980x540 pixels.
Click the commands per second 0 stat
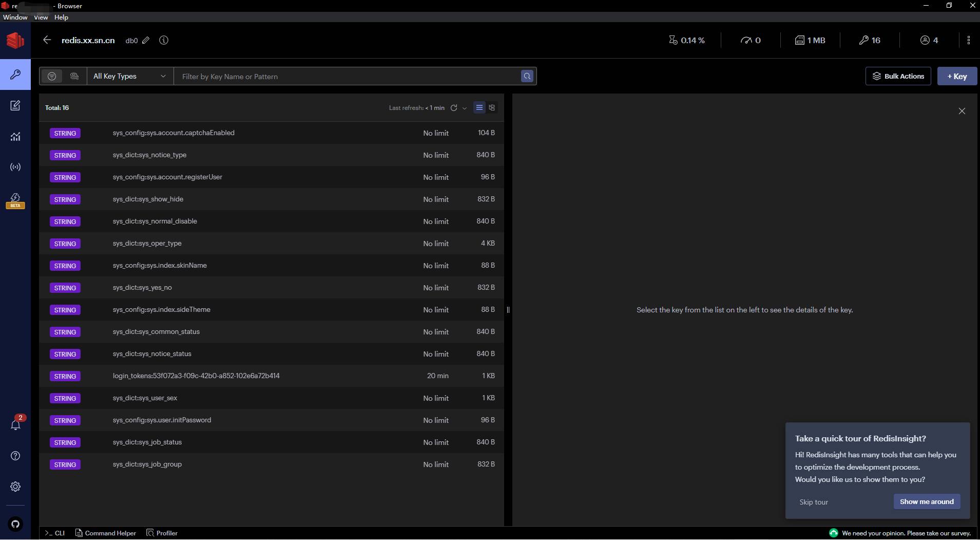[x=751, y=40]
